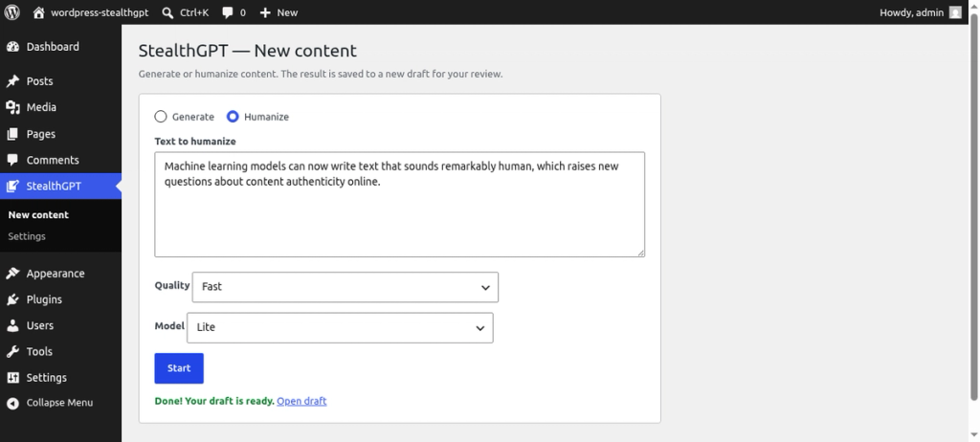Click the Quality field label
Viewport: 980px width, 442px height.
[x=172, y=285]
